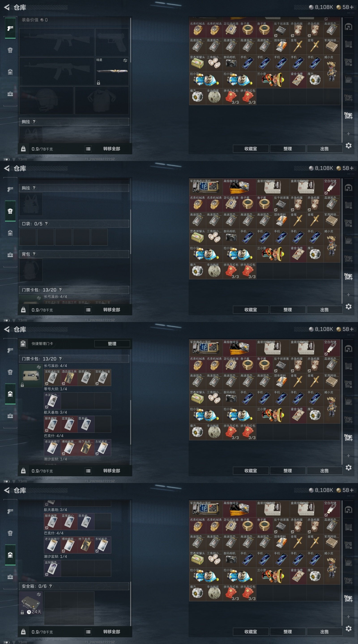Select the 酒店国王房 keycard in 长弓溪谷

tap(69, 377)
